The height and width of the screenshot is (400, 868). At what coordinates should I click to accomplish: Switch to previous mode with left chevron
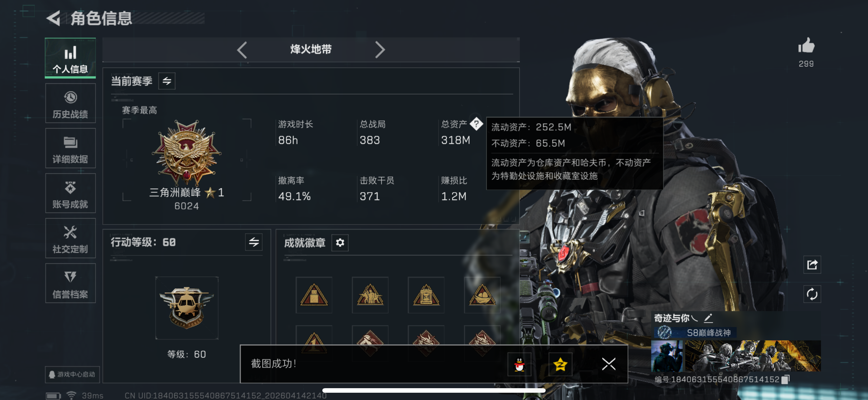point(242,50)
